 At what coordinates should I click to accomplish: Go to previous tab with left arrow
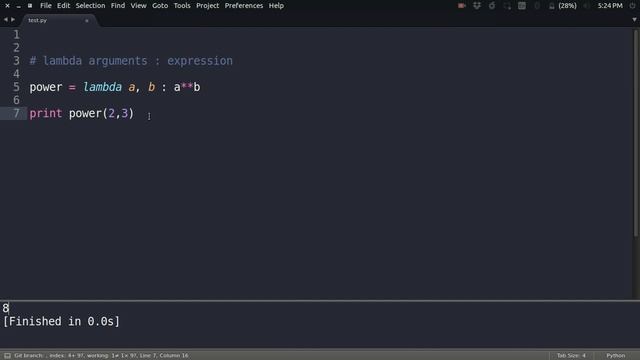5,20
